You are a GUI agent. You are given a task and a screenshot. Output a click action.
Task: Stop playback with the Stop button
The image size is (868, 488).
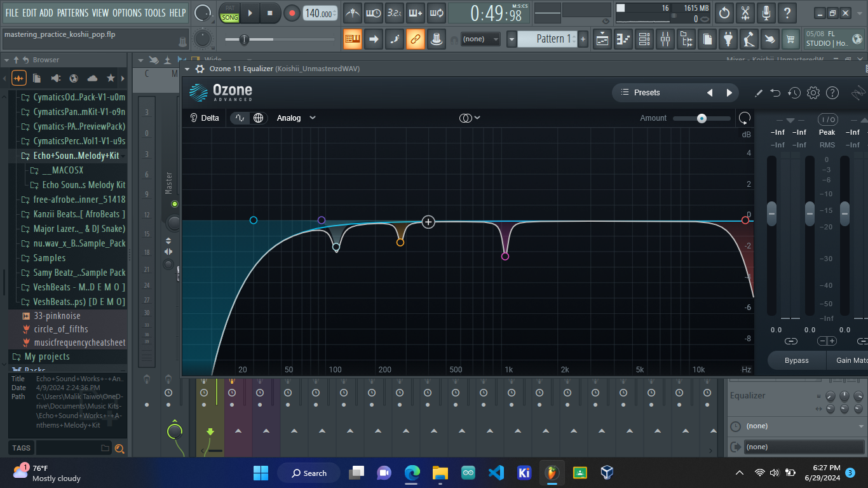(x=270, y=13)
